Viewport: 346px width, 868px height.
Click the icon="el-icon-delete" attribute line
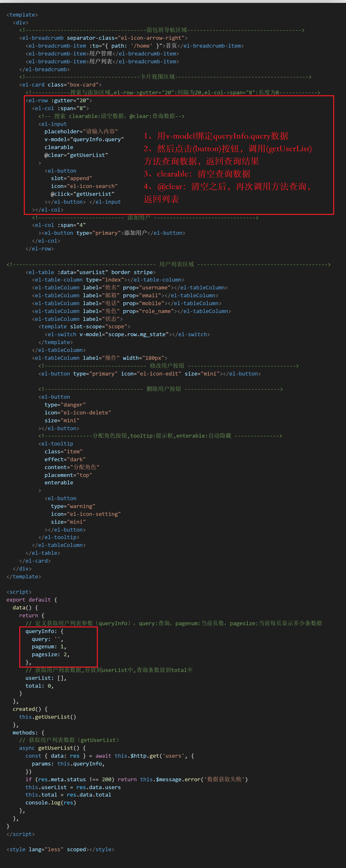[x=78, y=413]
